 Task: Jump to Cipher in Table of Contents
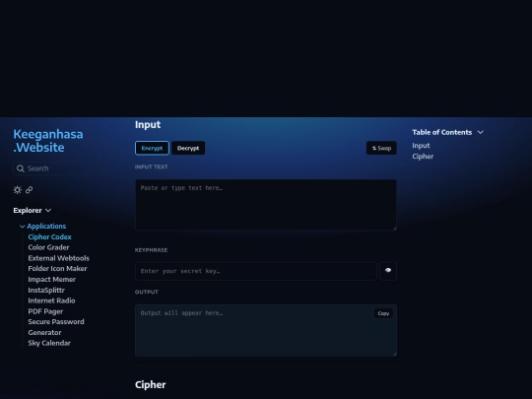pyautogui.click(x=423, y=157)
